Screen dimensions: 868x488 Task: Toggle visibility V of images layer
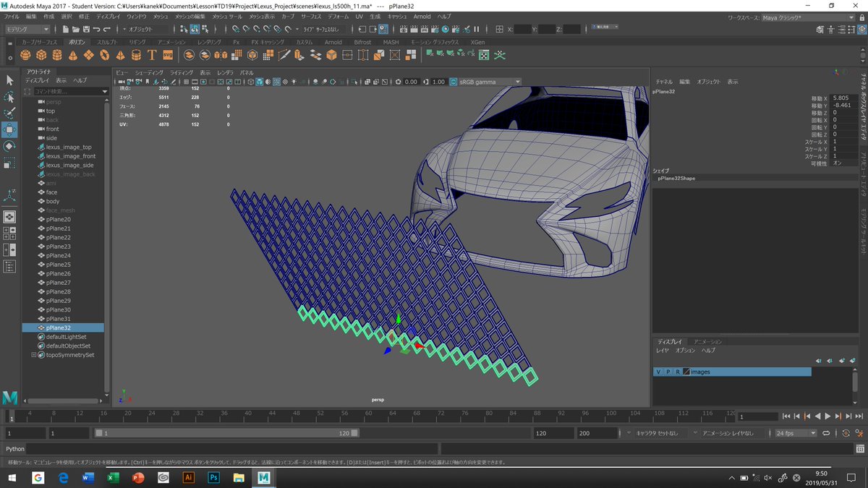(658, 372)
